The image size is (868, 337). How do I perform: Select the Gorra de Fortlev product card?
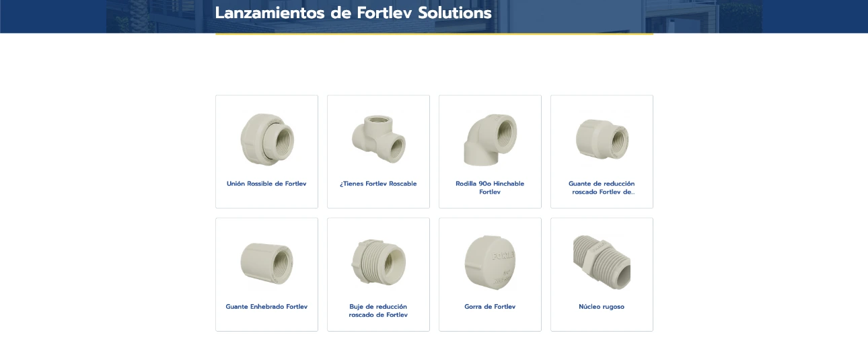click(x=490, y=274)
